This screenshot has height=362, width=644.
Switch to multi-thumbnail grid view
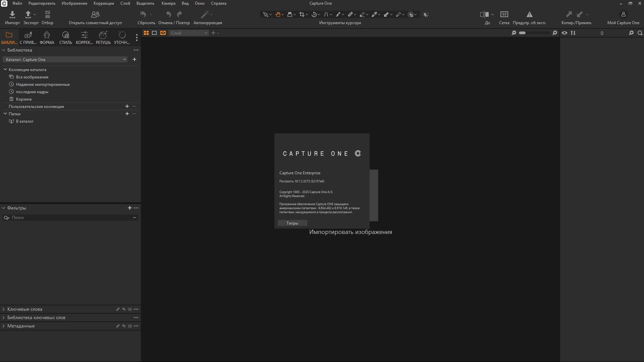[146, 33]
